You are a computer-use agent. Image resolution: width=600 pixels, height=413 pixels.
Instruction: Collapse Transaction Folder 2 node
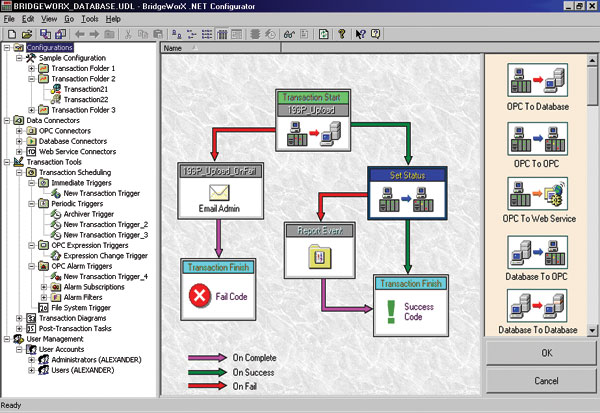click(x=32, y=79)
